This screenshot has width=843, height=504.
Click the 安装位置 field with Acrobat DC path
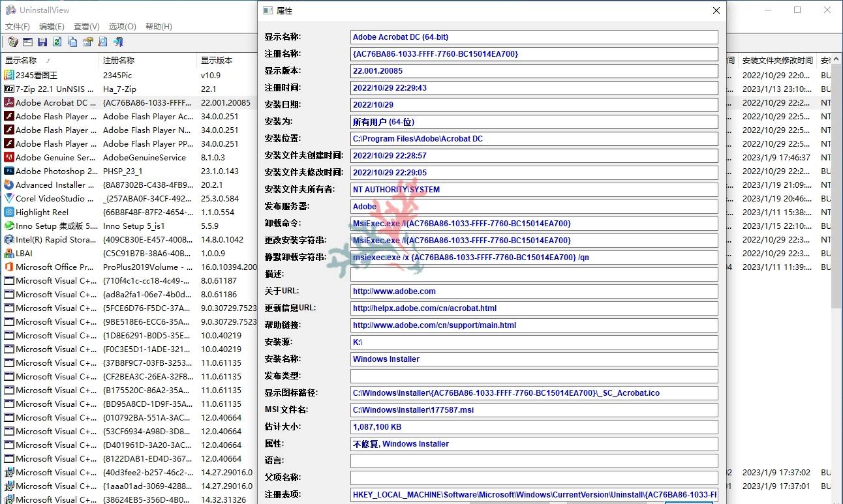pyautogui.click(x=534, y=139)
